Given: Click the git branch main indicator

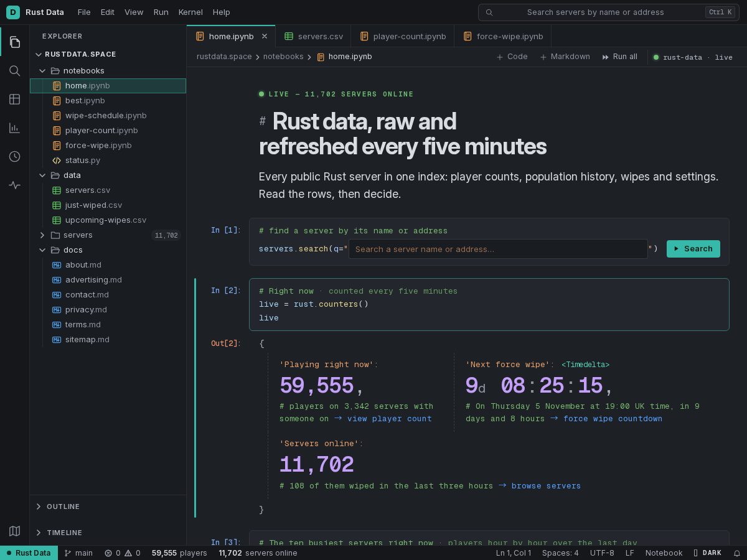Looking at the screenshot, I should pos(79,553).
